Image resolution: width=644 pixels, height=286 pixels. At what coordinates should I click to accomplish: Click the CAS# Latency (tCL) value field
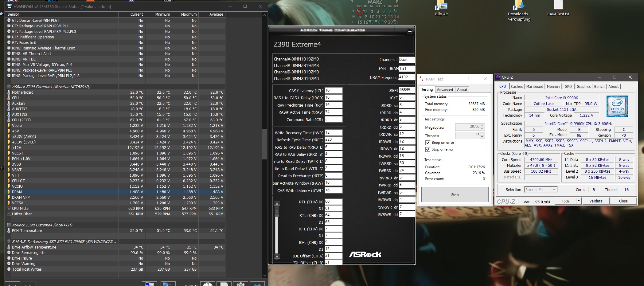pos(334,91)
